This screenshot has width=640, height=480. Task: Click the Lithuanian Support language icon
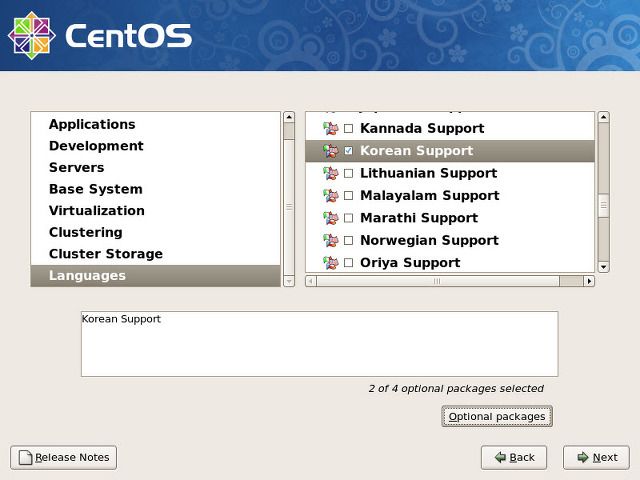point(331,173)
